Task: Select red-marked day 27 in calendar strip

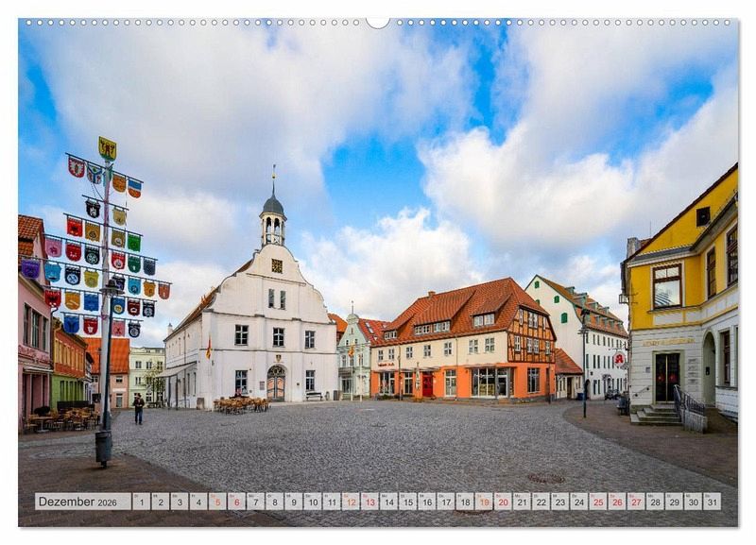Action: [x=636, y=502]
